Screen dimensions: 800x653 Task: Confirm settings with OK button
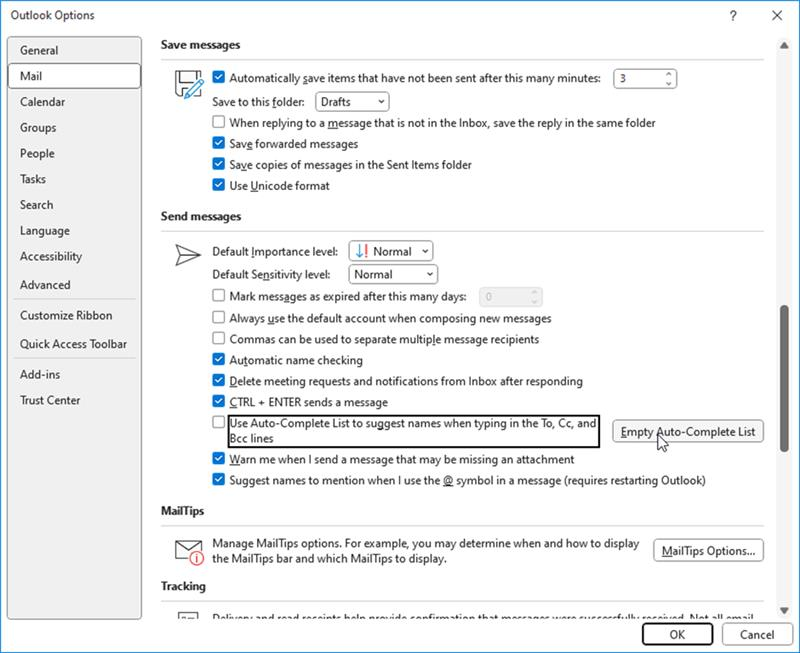point(677,634)
